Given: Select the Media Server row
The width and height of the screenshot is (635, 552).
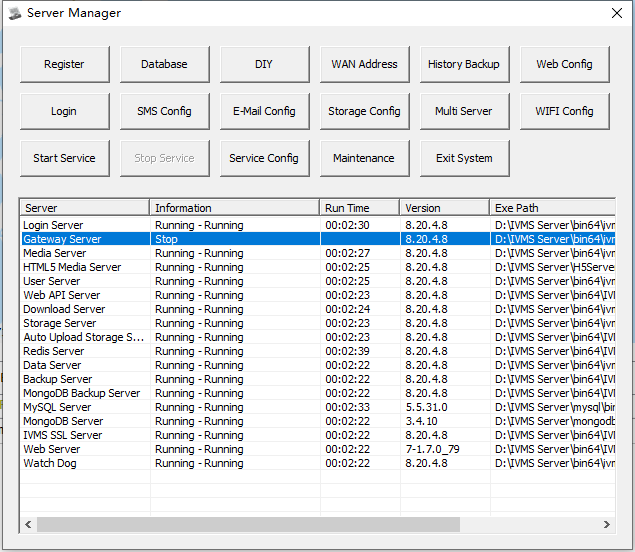Looking at the screenshot, I should pyautogui.click(x=318, y=253).
